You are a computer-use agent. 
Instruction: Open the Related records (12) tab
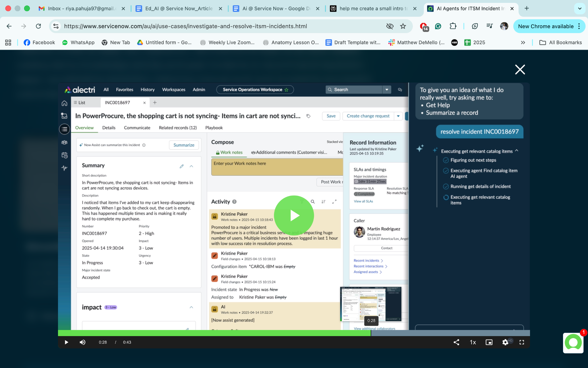178,128
